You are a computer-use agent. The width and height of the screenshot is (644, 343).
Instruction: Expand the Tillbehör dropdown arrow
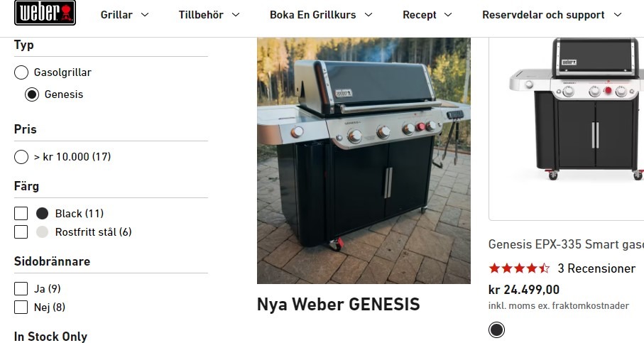coord(236,15)
